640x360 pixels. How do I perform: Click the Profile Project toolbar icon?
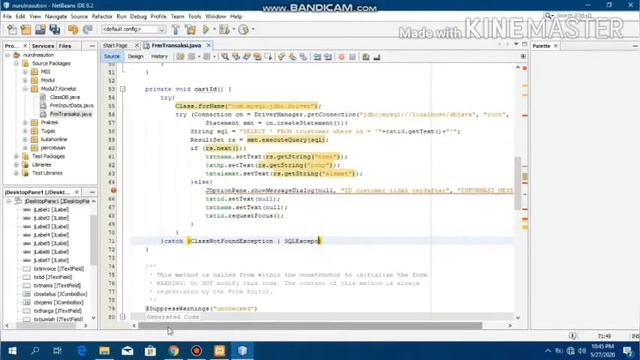[x=243, y=29]
